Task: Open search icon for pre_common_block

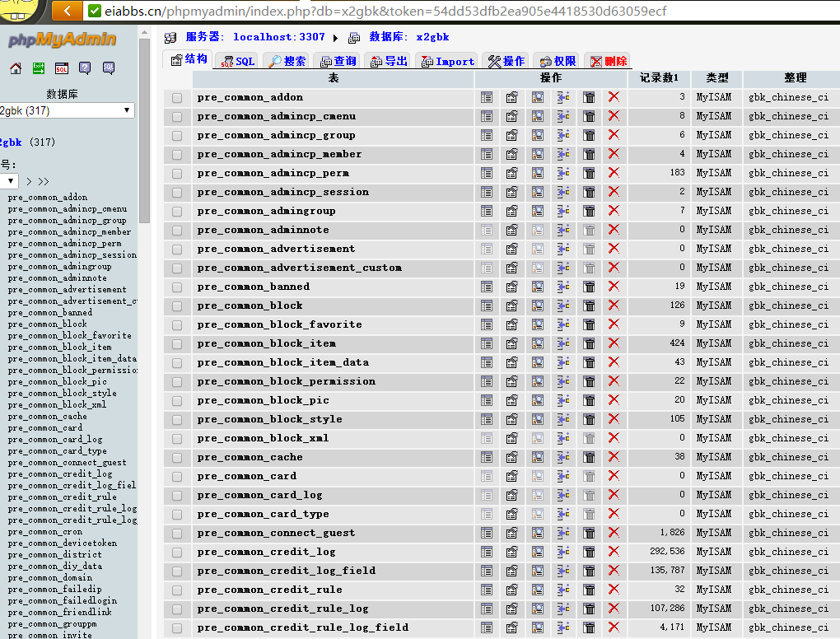Action: coord(537,306)
